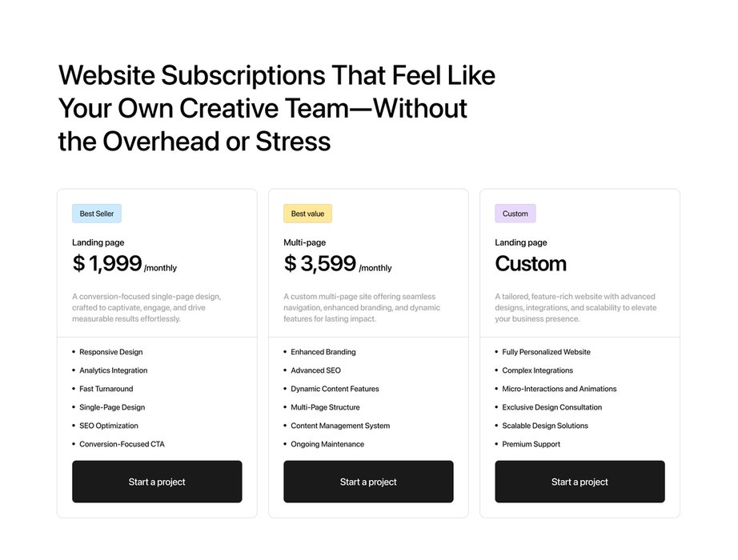This screenshot has width=738, height=560.
Task: Select the Content Management System item
Action: [x=340, y=426]
